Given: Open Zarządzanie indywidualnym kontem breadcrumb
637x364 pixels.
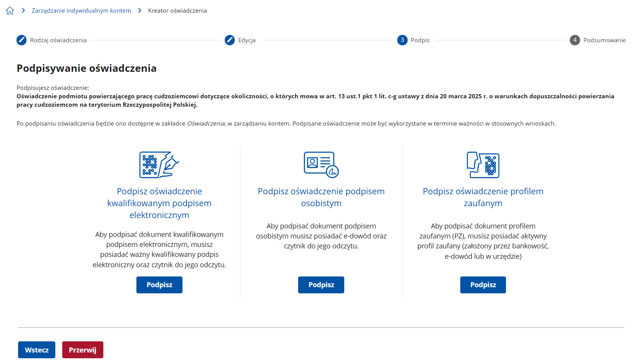Looking at the screenshot, I should 81,11.
